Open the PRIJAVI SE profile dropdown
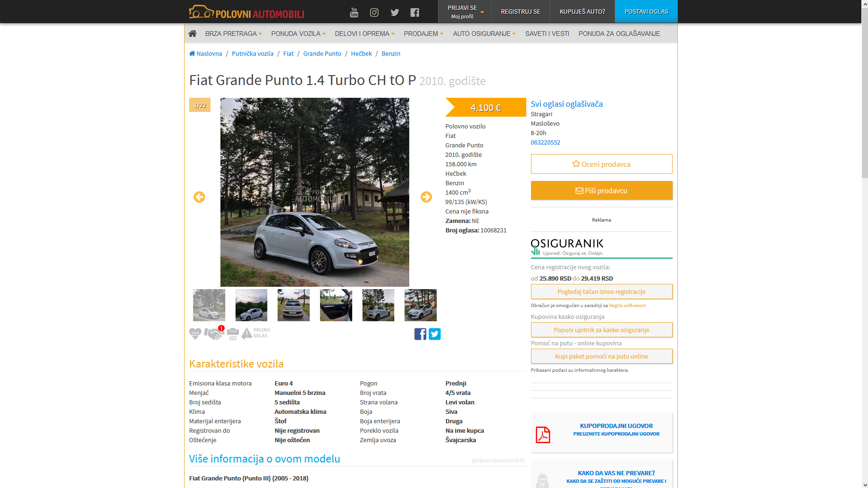The height and width of the screenshot is (488, 868). (465, 12)
